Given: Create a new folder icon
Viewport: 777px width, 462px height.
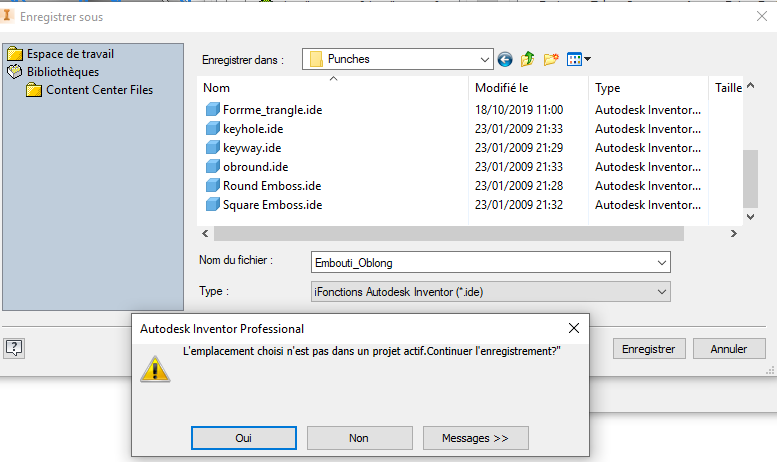Looking at the screenshot, I should [x=551, y=59].
